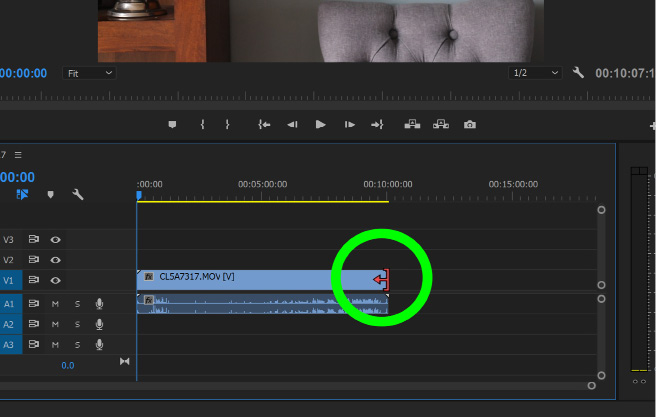Mute track A3

click(55, 345)
